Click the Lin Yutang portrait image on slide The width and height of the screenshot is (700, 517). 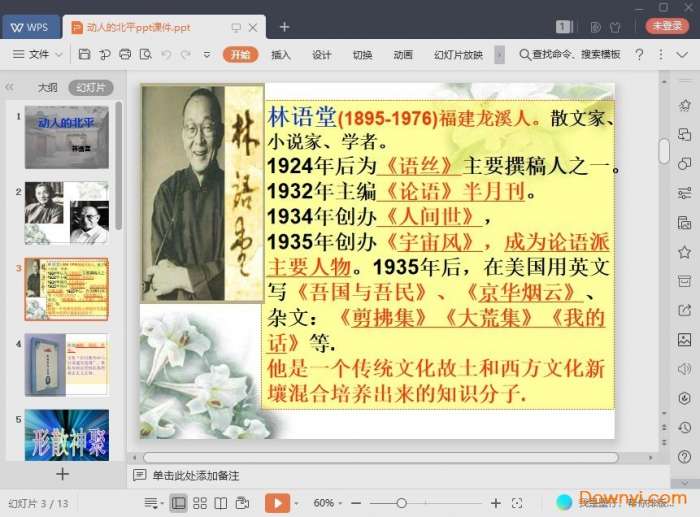202,193
